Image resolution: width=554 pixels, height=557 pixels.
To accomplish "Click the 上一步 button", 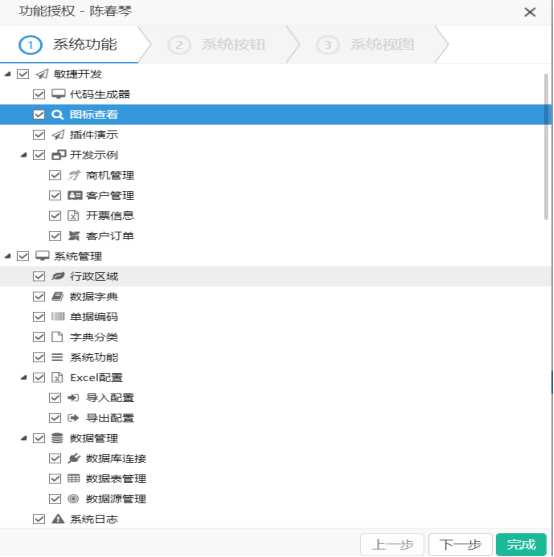I will pyautogui.click(x=393, y=544).
